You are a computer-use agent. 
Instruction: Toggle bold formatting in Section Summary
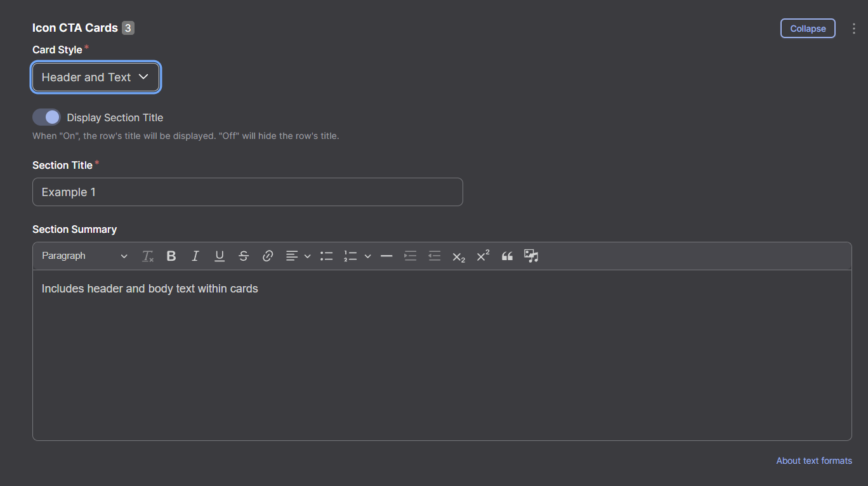[x=171, y=256]
